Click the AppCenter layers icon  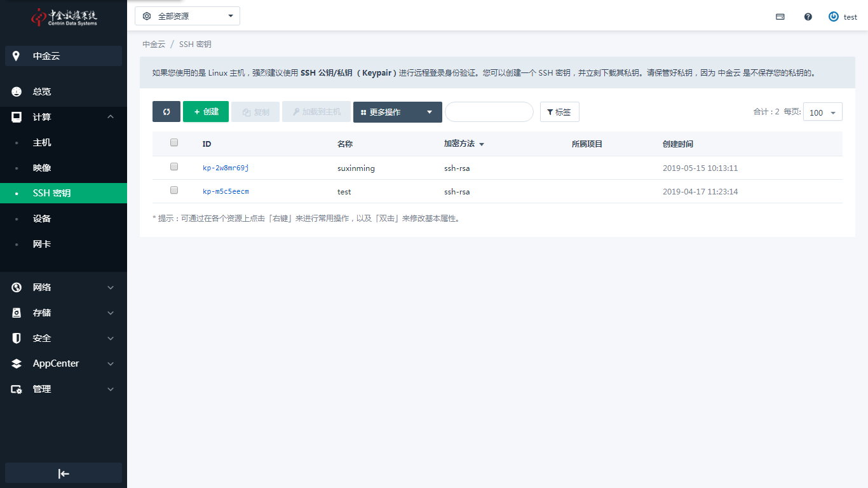17,363
